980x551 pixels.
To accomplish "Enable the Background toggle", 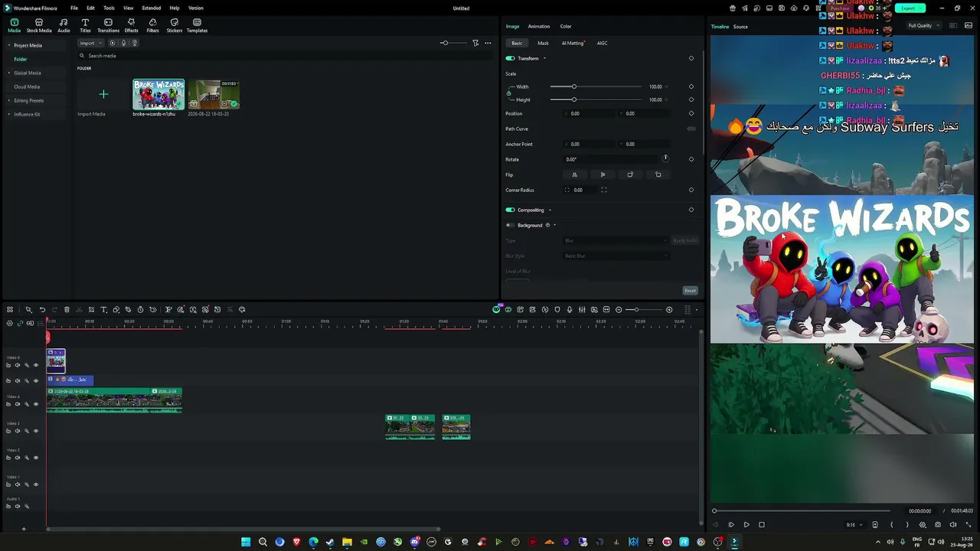I will coord(510,225).
